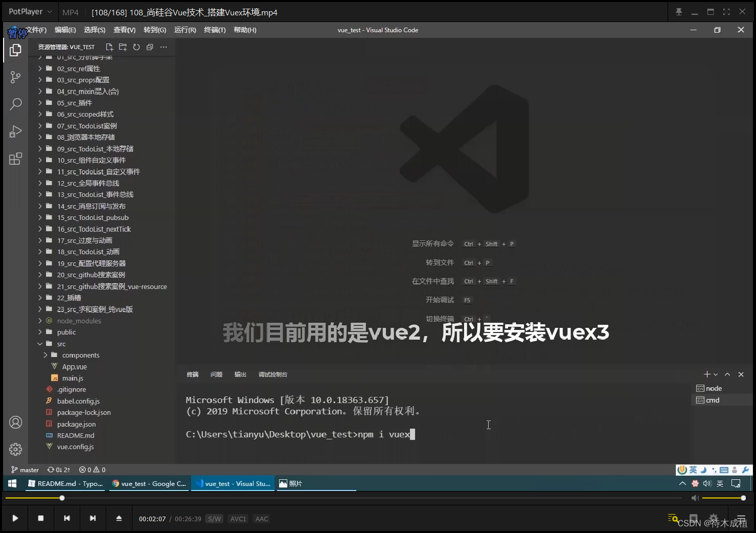
Task: Refresh the explorer tree
Action: pos(136,47)
